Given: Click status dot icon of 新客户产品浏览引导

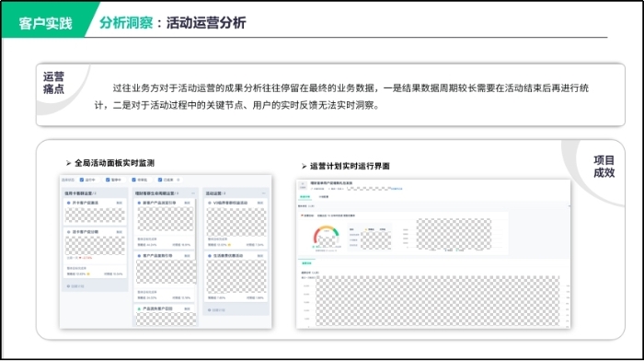Looking at the screenshot, I should click(x=139, y=203).
